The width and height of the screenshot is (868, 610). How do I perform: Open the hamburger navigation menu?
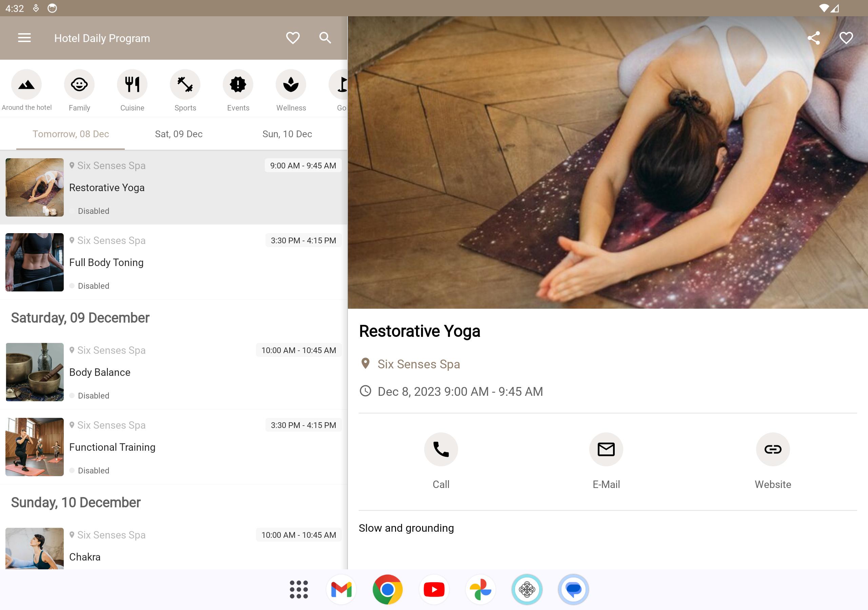point(24,38)
